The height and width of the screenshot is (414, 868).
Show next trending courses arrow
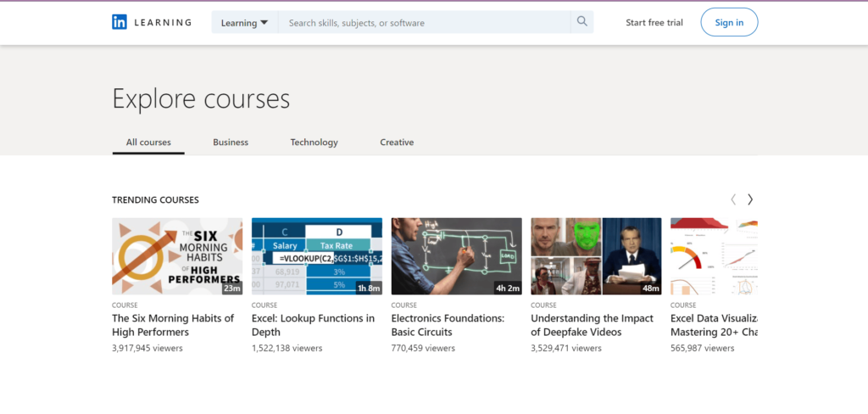(750, 199)
